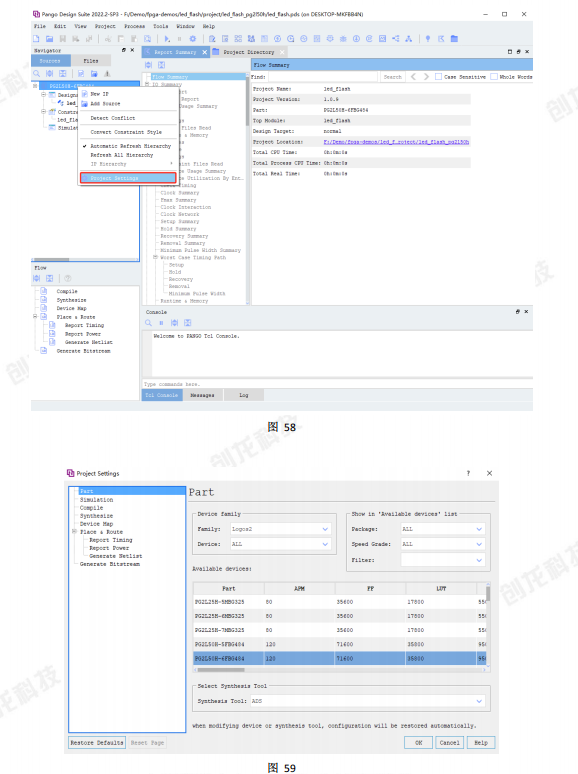The height and width of the screenshot is (774, 578).
Task: Open the File menu
Action: point(40,26)
